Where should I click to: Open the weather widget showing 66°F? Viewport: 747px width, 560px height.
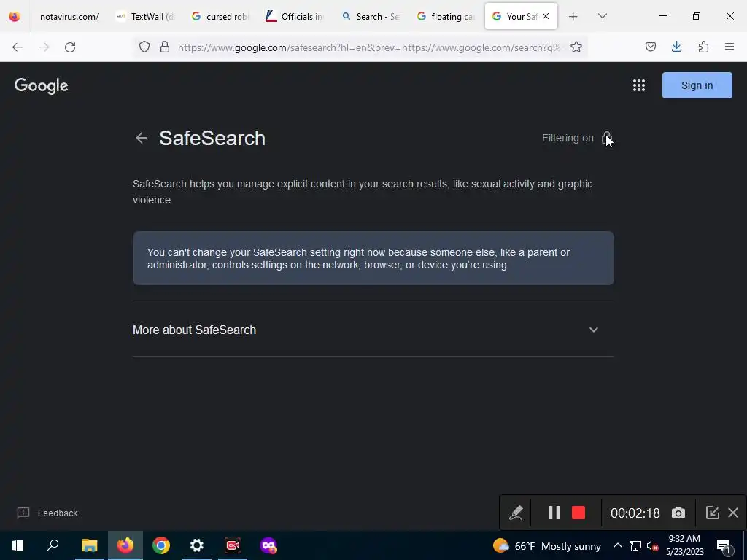tap(547, 545)
